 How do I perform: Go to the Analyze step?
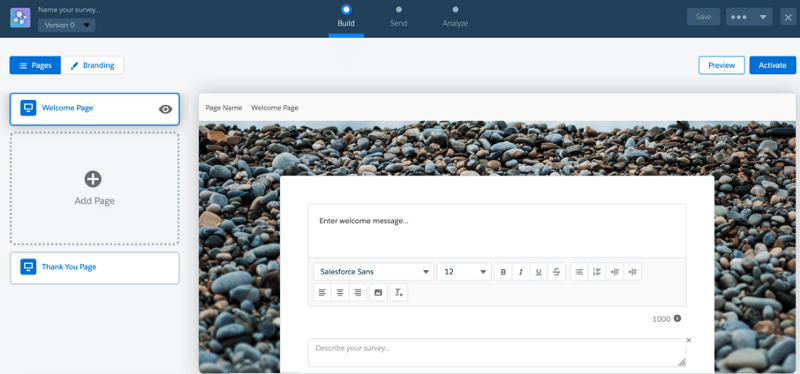455,18
